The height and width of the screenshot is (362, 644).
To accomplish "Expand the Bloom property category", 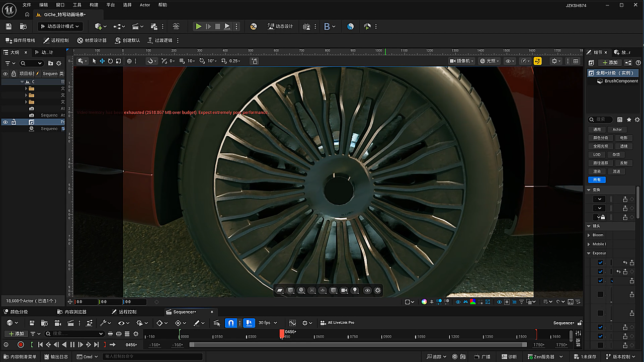I will click(589, 235).
